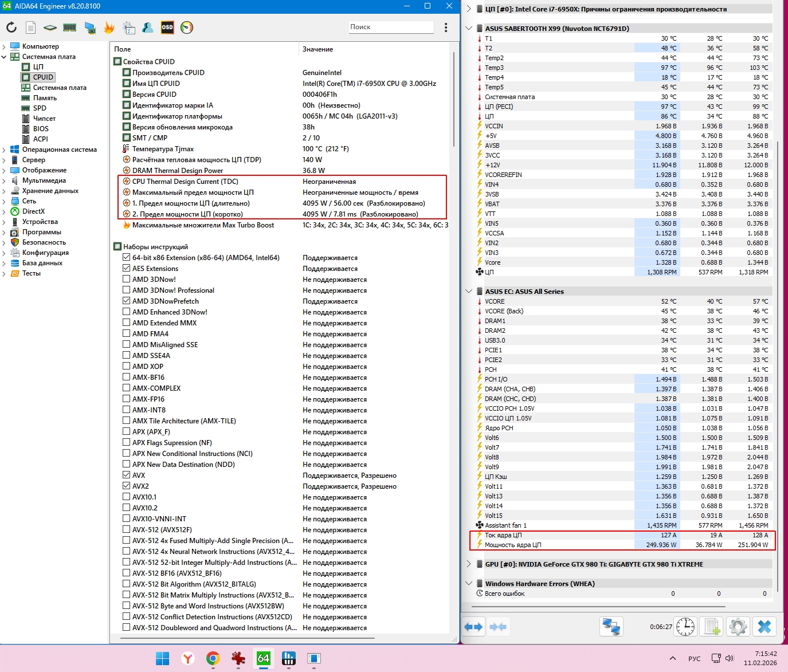Toggle the AMD 3DNow! Professional checkbox
788x672 pixels.
(126, 290)
